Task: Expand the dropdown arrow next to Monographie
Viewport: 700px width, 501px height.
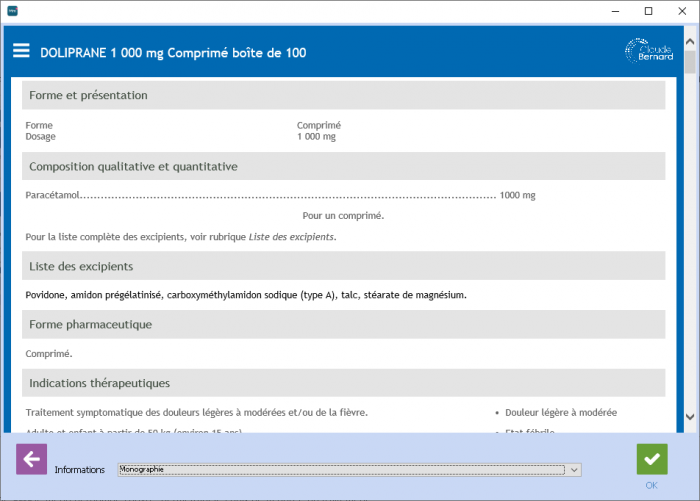Action: click(x=574, y=470)
